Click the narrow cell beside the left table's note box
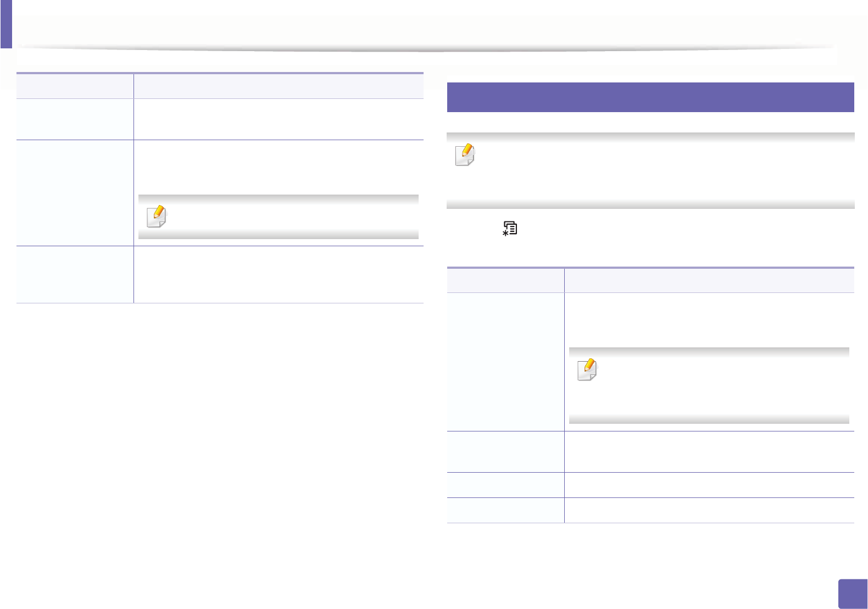This screenshot has width=868, height=609. (x=75, y=192)
